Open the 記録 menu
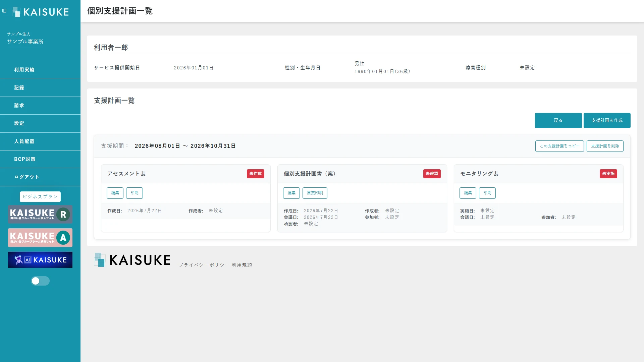This screenshot has height=362, width=644. [40, 88]
